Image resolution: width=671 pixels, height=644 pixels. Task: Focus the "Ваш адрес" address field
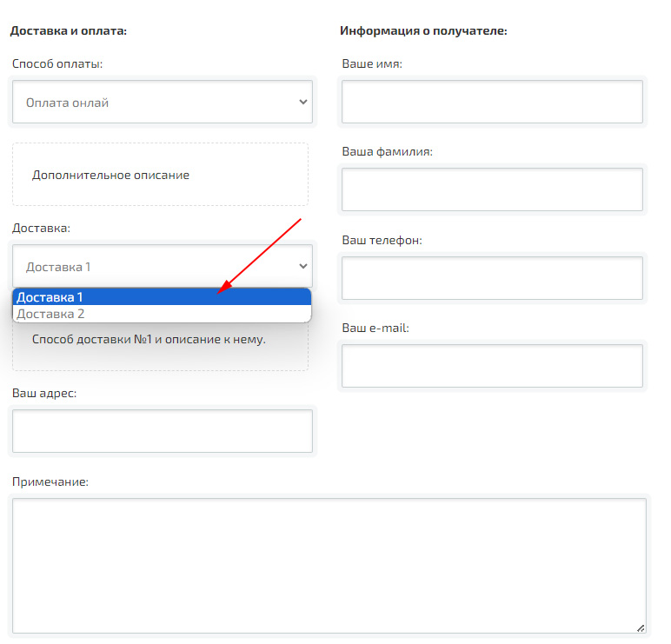pos(162,431)
